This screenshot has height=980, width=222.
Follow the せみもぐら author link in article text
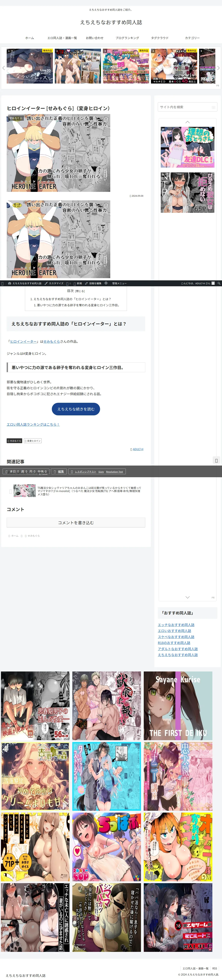click(52, 342)
